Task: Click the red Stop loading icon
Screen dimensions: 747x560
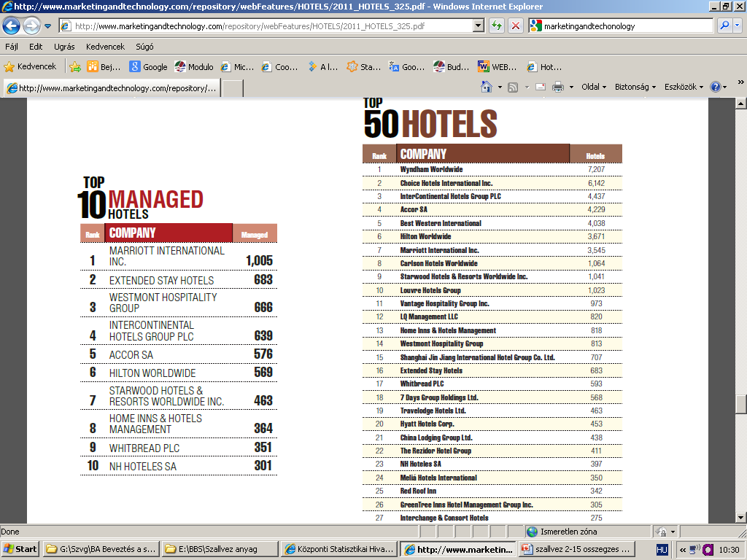Action: pyautogui.click(x=516, y=26)
